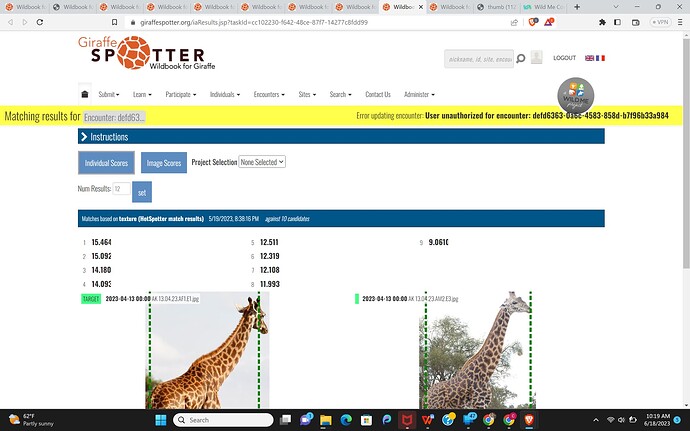The image size is (690, 431).
Task: Open browser extensions puzzle icon
Action: pyautogui.click(x=602, y=22)
